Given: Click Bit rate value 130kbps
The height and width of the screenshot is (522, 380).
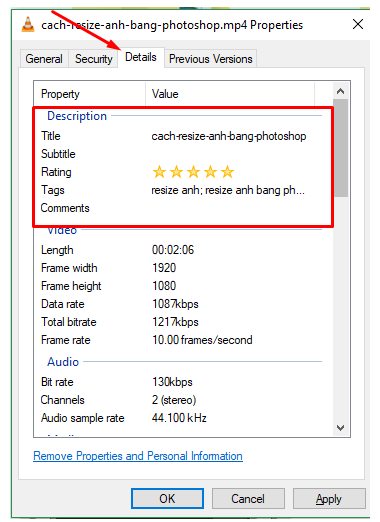Looking at the screenshot, I should pos(172,382).
